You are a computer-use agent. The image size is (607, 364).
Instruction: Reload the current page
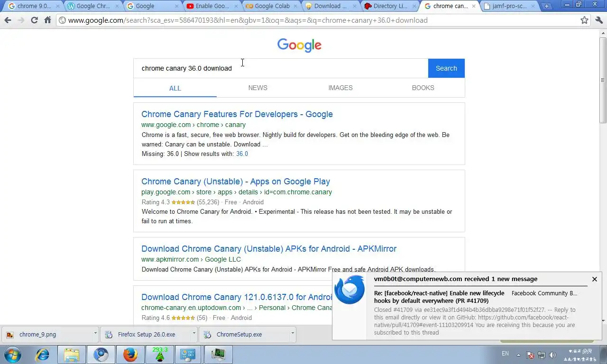tap(34, 20)
